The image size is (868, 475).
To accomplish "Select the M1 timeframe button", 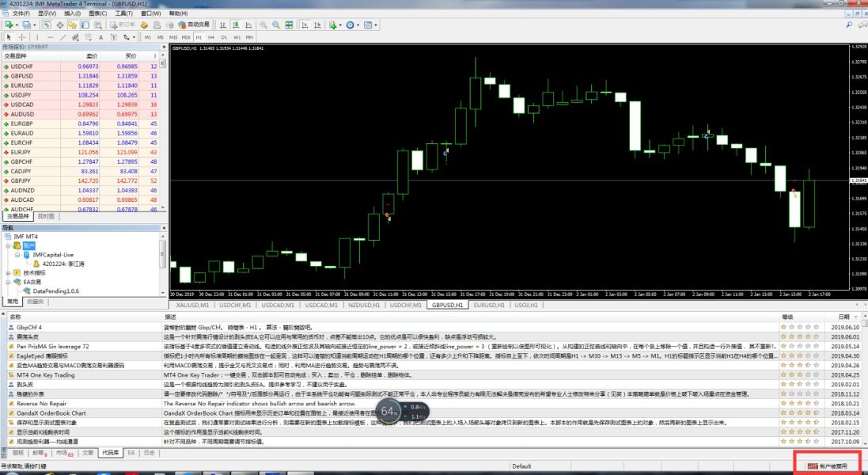I will point(148,37).
